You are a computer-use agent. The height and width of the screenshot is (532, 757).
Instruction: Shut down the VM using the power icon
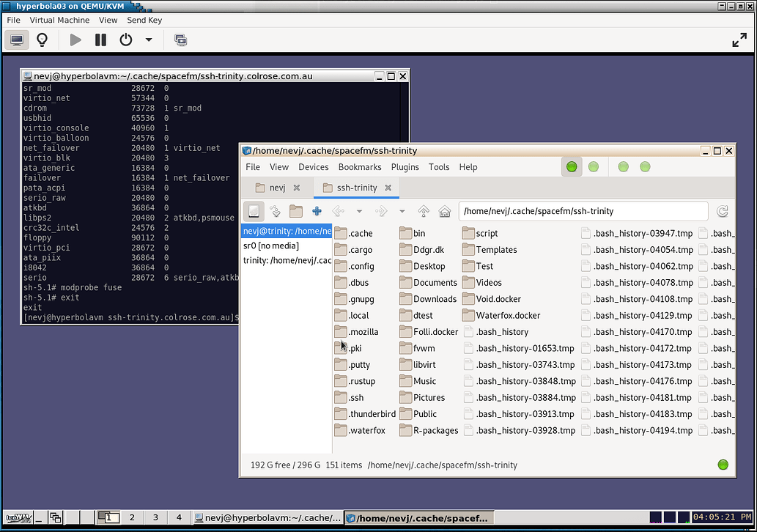(x=125, y=40)
